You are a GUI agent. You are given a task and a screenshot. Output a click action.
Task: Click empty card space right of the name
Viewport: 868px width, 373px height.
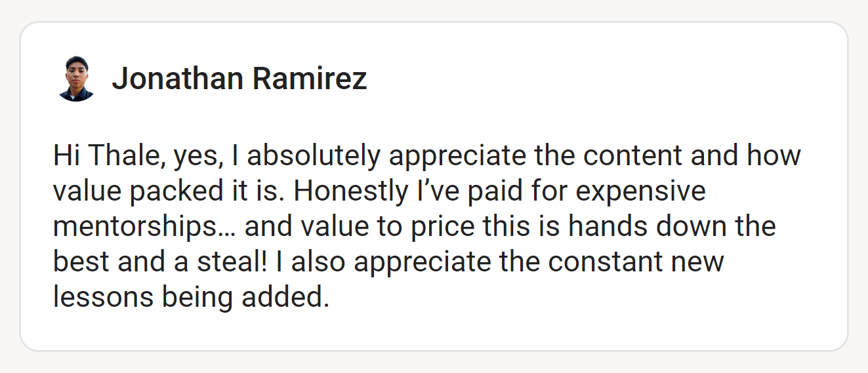tap(590, 79)
